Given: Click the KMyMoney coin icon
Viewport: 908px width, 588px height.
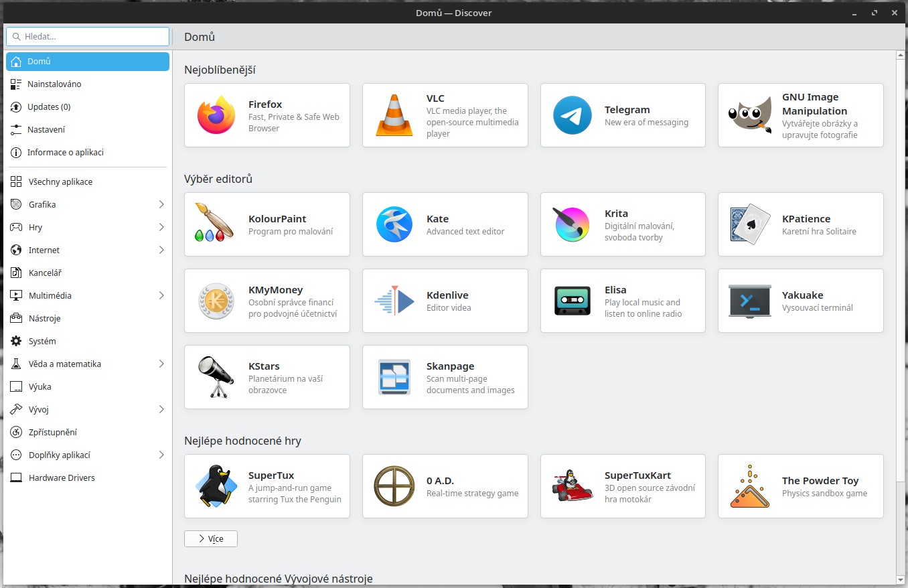Looking at the screenshot, I should 216,301.
